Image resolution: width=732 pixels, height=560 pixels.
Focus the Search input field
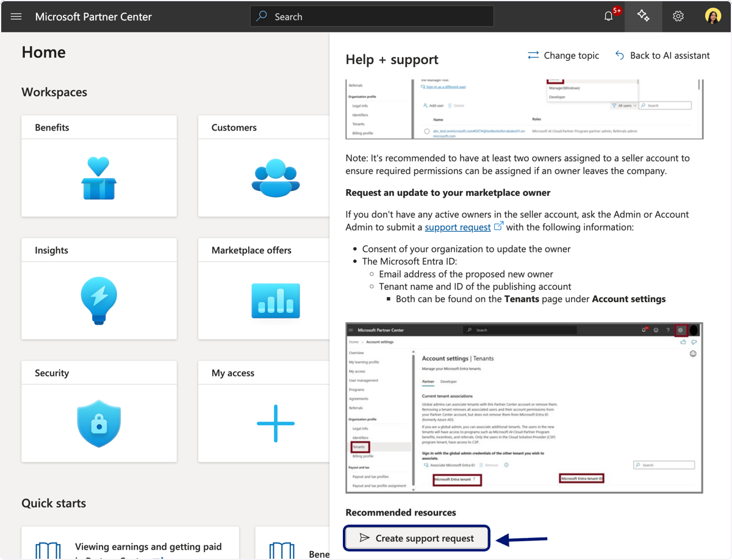(372, 16)
